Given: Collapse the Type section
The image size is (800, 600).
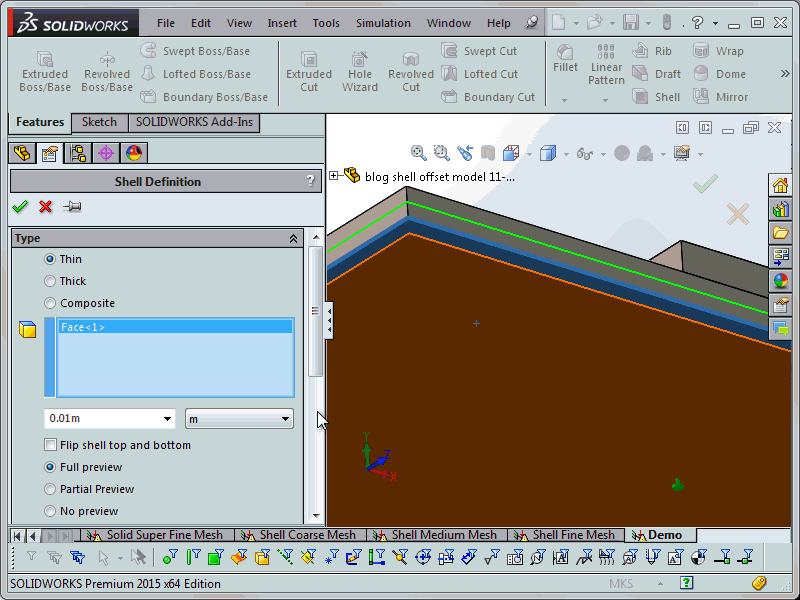Looking at the screenshot, I should [293, 239].
